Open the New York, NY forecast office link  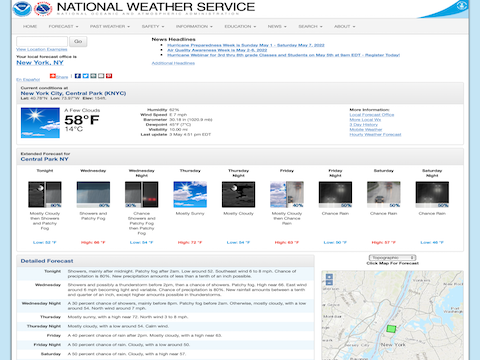(x=40, y=63)
